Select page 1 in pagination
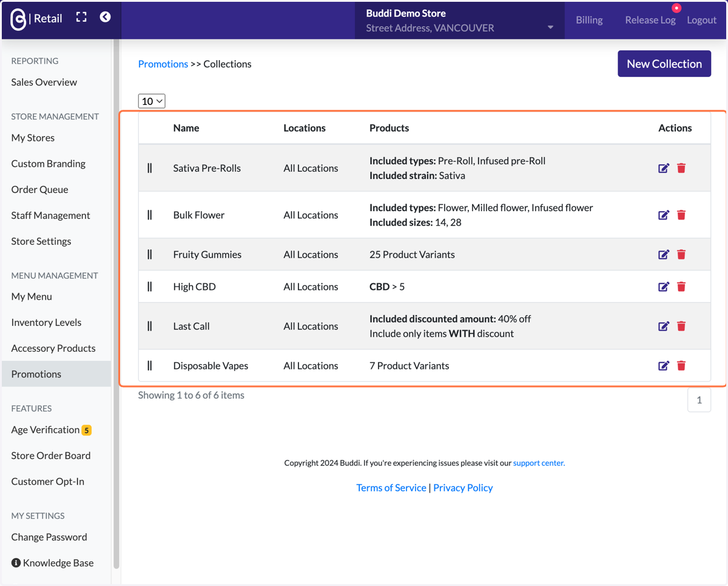 699,400
